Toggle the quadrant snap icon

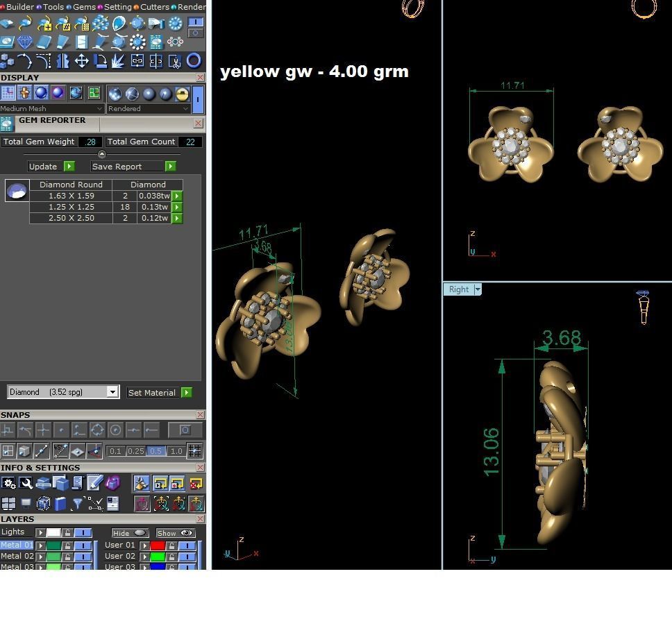click(x=97, y=430)
